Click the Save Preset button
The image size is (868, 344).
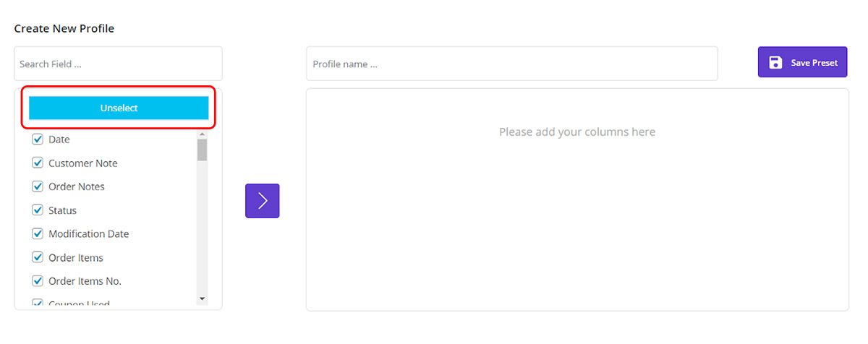[x=802, y=63]
